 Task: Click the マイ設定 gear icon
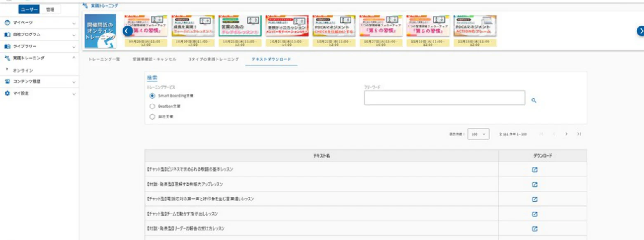[x=7, y=93]
